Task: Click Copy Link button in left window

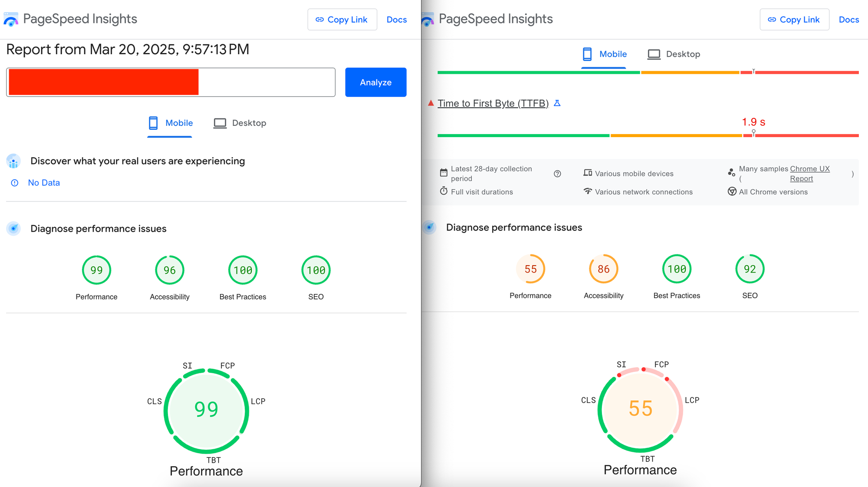Action: point(342,20)
